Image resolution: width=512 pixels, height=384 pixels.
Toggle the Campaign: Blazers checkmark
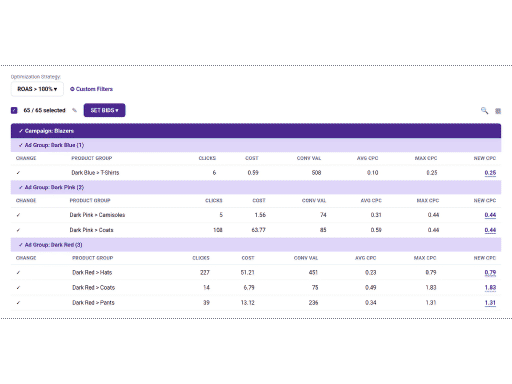click(x=21, y=131)
